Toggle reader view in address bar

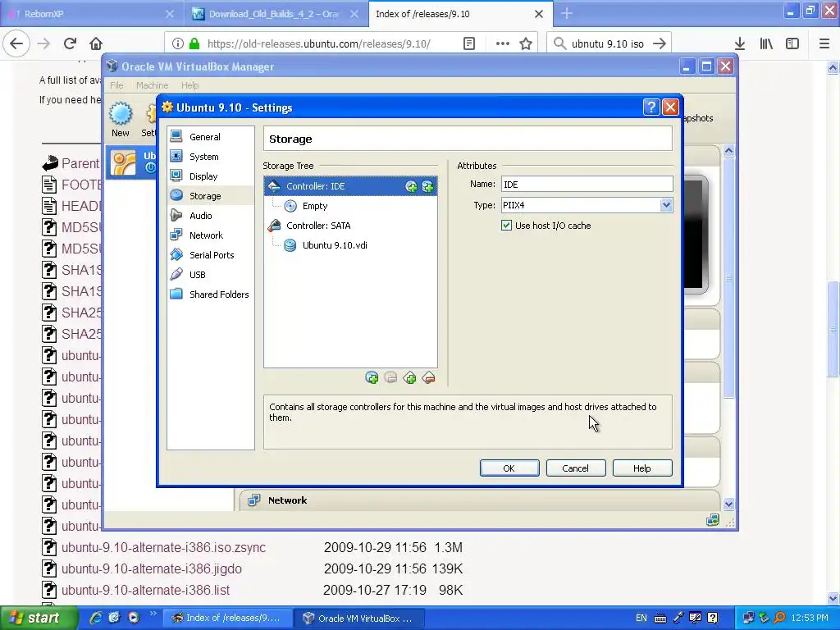[468, 43]
